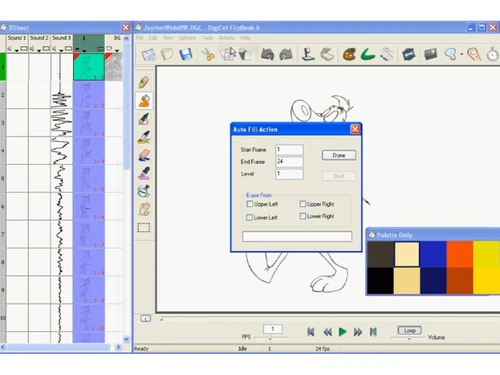Toggle the BG column eye icon
Viewport: 500px width, 375px height.
coord(109,49)
